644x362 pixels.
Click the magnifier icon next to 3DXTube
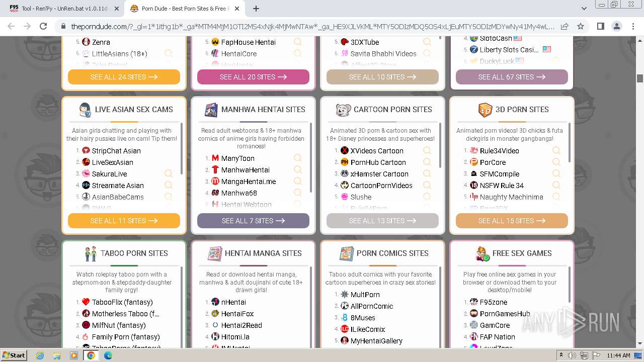tap(427, 42)
